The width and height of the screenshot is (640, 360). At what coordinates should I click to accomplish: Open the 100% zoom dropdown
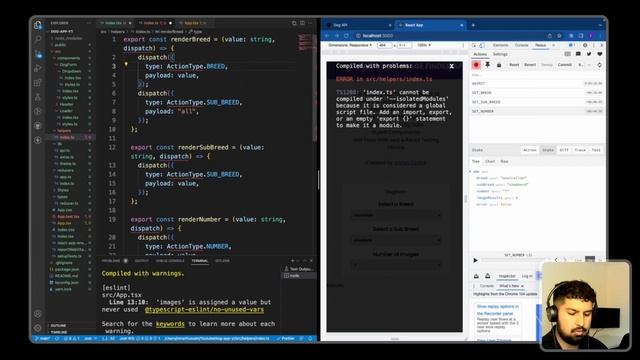(x=424, y=45)
